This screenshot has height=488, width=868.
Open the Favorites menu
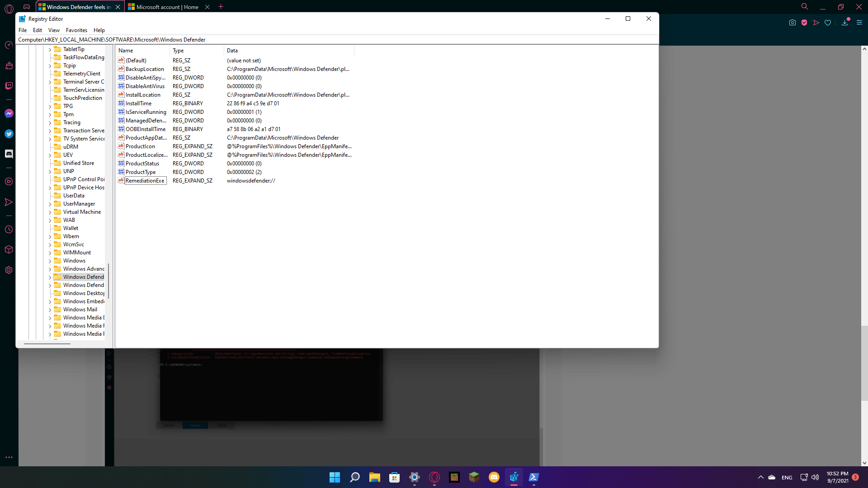click(76, 30)
